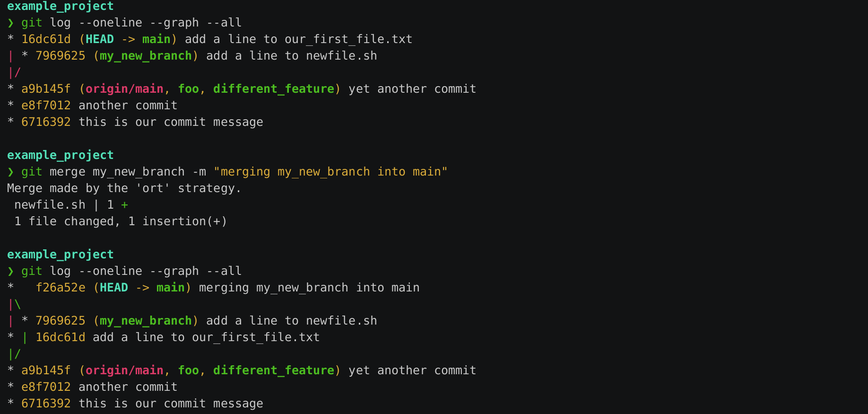Viewport: 868px width, 414px height.
Task: Click the foo branch label in first log
Action: tap(188, 89)
